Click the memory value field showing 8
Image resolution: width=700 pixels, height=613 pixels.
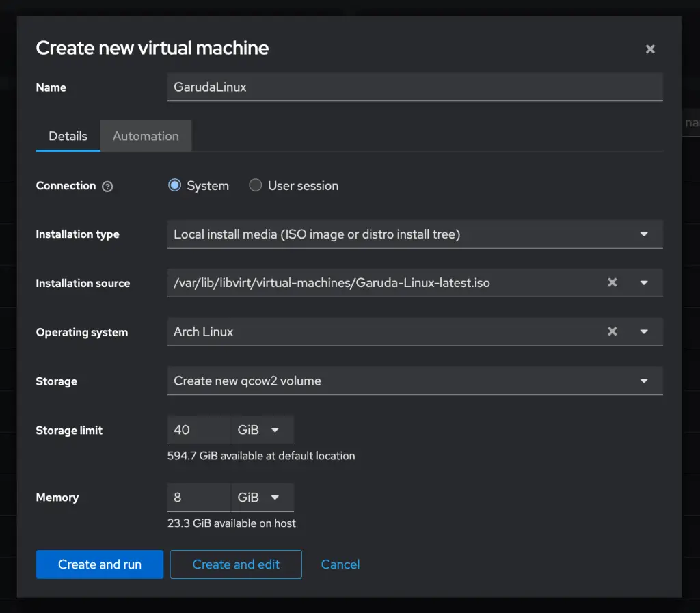click(198, 497)
